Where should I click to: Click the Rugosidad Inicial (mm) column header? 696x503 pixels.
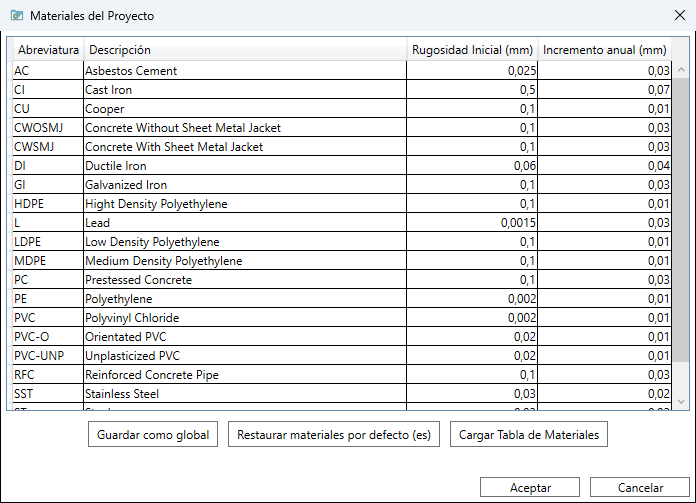[472, 50]
